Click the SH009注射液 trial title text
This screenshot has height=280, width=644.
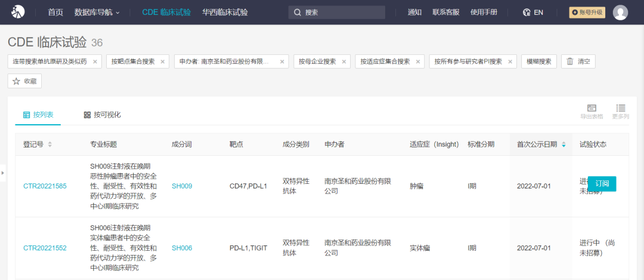pyautogui.click(x=123, y=186)
